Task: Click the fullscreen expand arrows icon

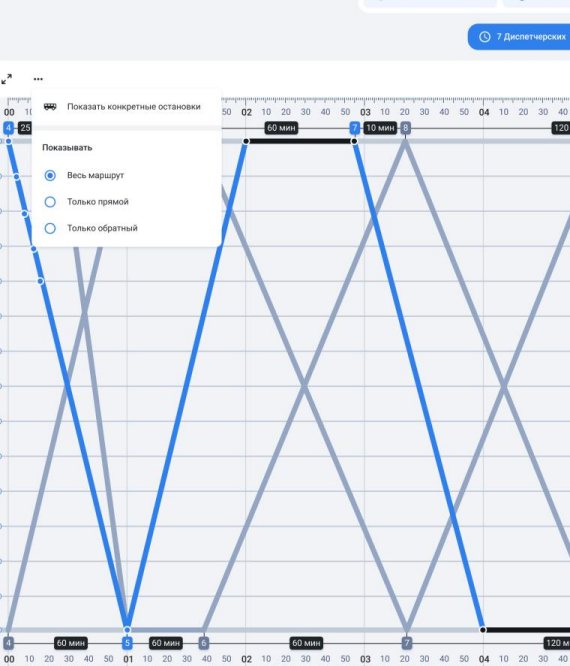Action: click(6, 79)
